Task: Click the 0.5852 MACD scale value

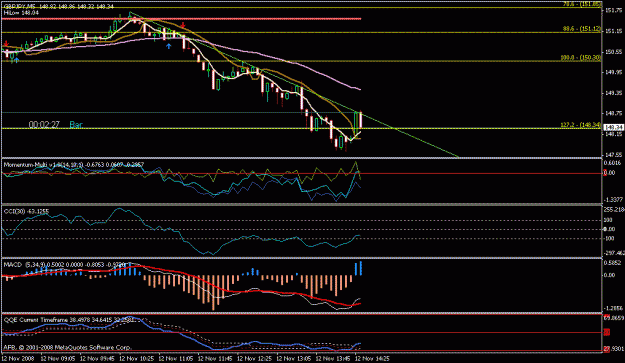Action: click(x=613, y=263)
